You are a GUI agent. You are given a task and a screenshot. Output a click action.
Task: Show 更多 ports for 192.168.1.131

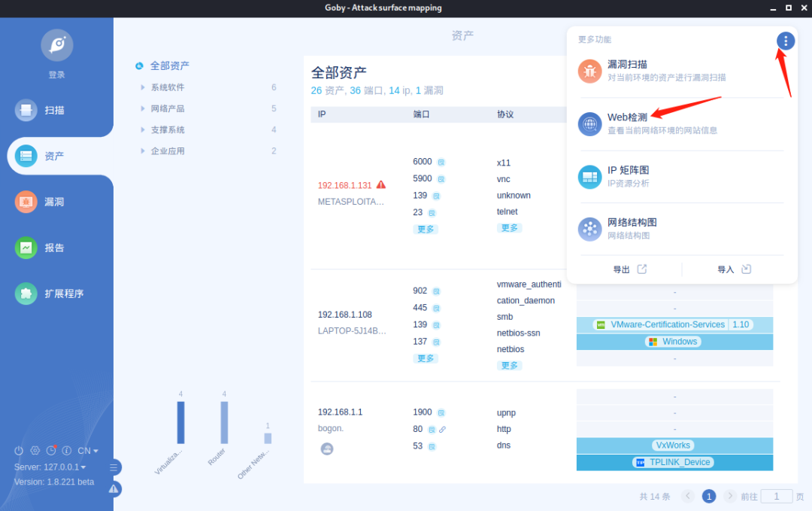tap(426, 229)
